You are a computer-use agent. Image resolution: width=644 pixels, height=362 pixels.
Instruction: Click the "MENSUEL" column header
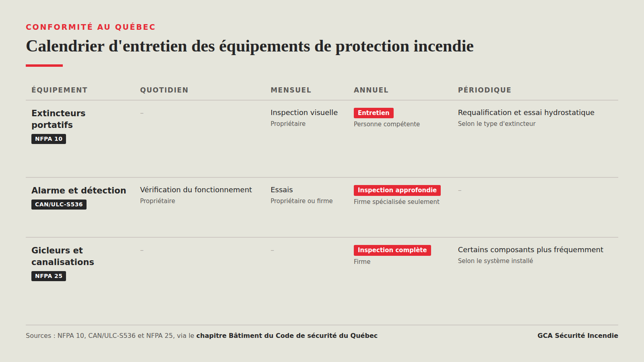pyautogui.click(x=291, y=90)
